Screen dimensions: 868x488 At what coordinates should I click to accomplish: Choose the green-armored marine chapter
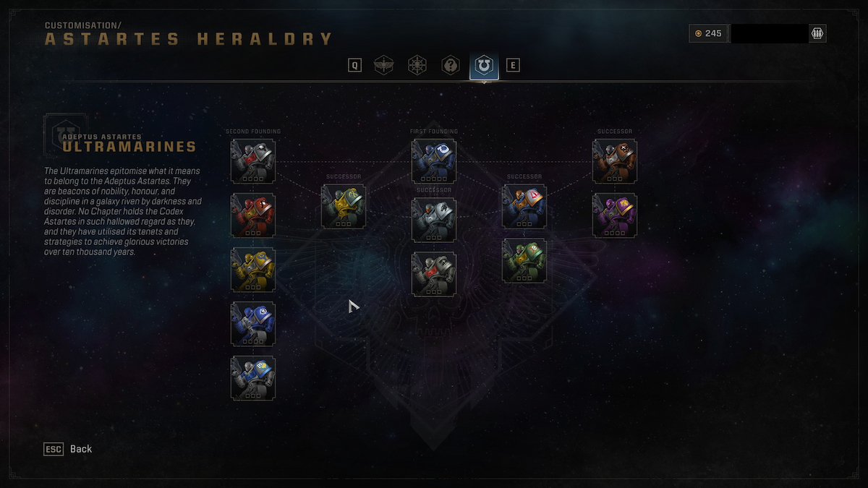point(524,261)
